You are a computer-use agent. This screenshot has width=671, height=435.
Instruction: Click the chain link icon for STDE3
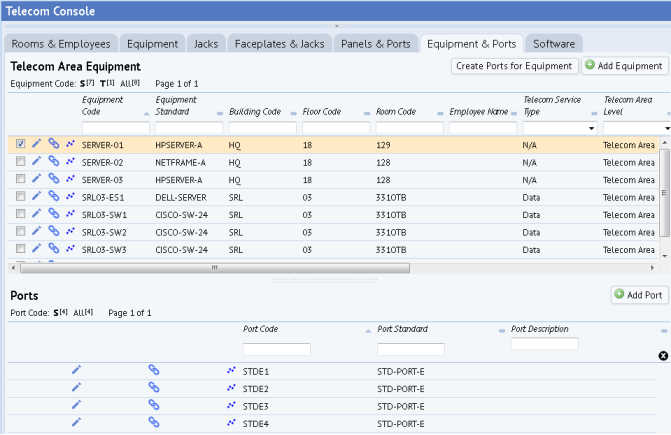(154, 405)
